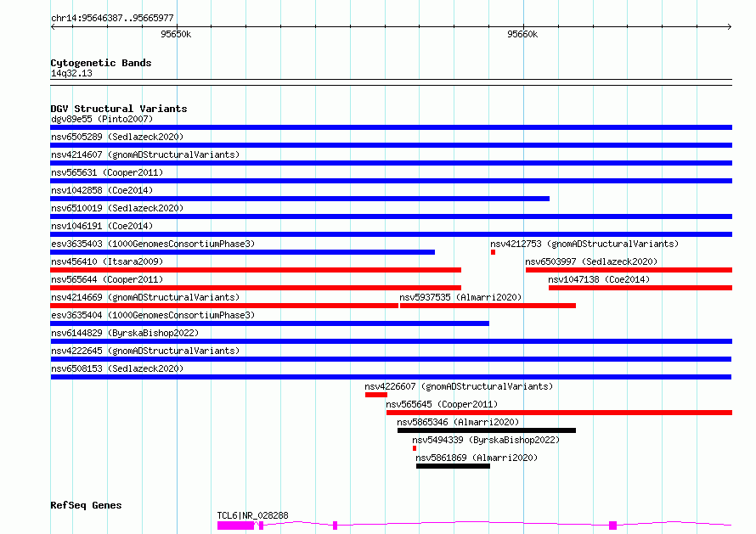Select variant label nsv1046191 (Coe2014)
This screenshot has width=756, height=534.
click(x=102, y=226)
